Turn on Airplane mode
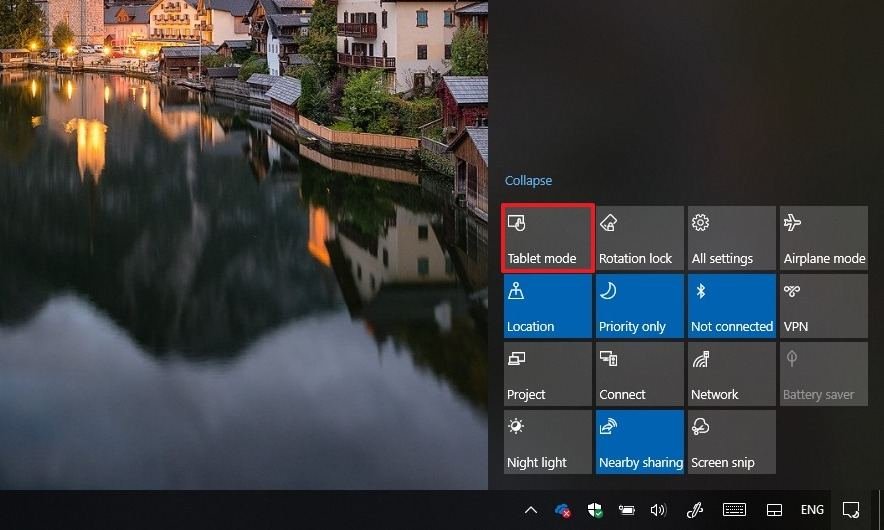This screenshot has width=884, height=530. pyautogui.click(x=823, y=238)
